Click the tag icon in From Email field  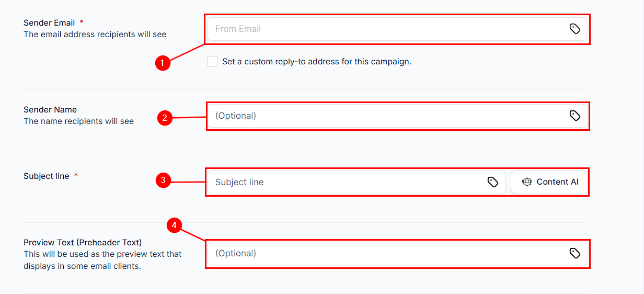pos(575,29)
